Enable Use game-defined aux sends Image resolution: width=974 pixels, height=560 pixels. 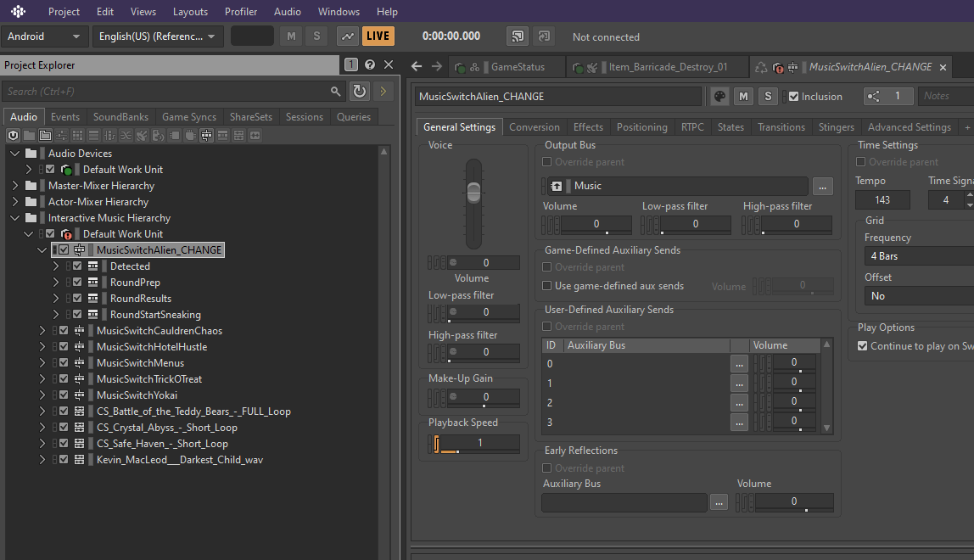tap(546, 286)
